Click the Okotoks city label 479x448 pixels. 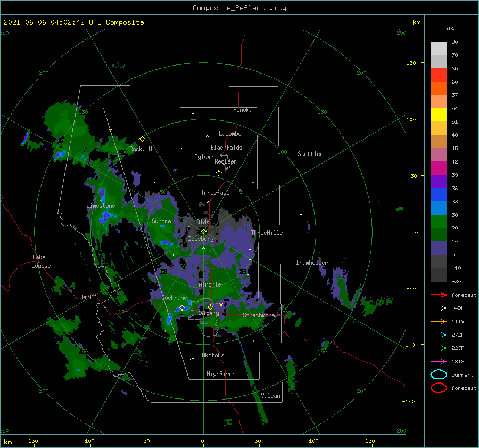point(213,355)
